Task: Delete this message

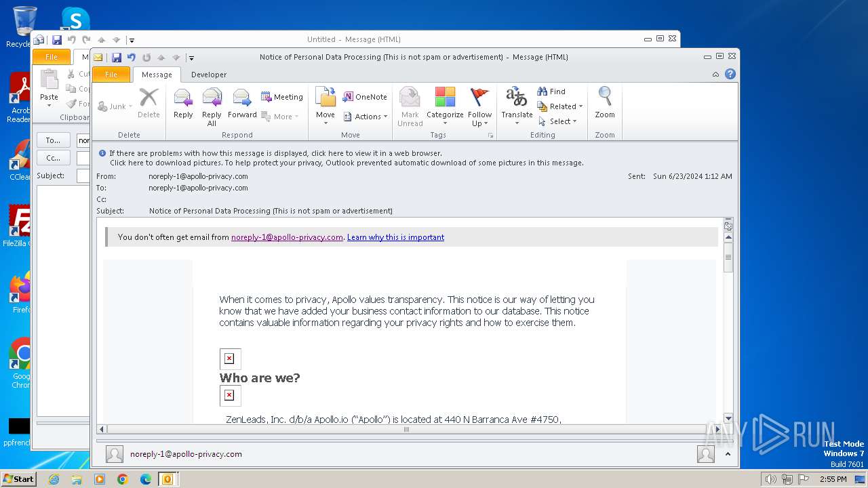Action: (149, 103)
